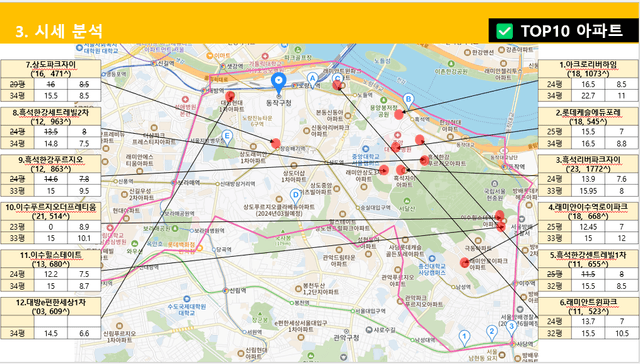Select the 8.흑석한강센트레빌2차 table header

[x=51, y=117]
